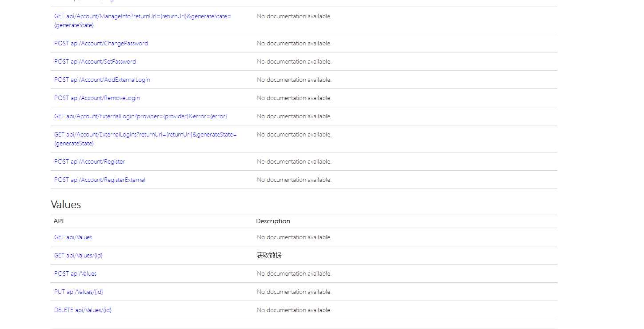Click the description text for GET api/Values row

(294, 237)
